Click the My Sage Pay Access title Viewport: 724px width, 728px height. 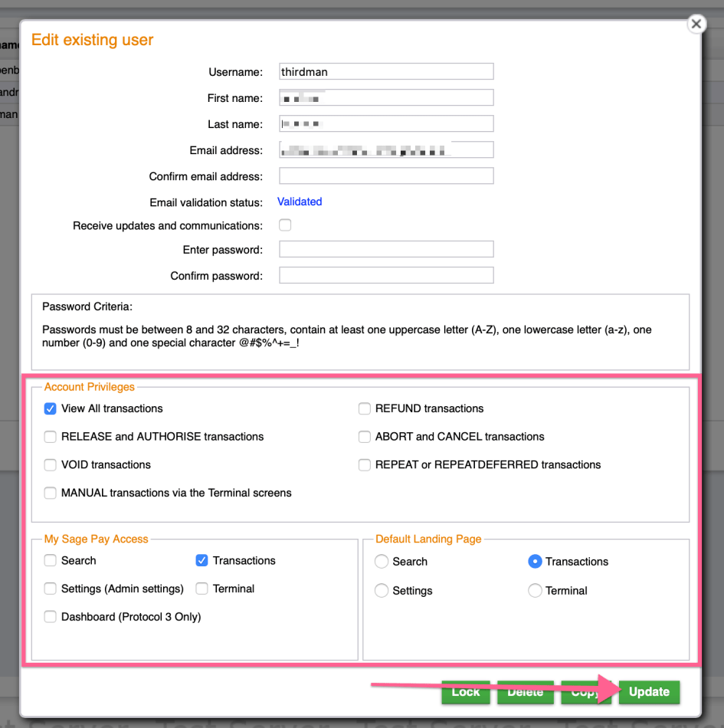click(96, 539)
